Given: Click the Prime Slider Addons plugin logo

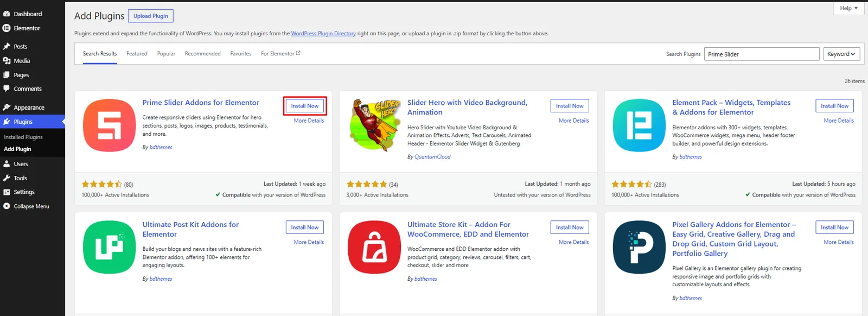Looking at the screenshot, I should click(x=109, y=125).
